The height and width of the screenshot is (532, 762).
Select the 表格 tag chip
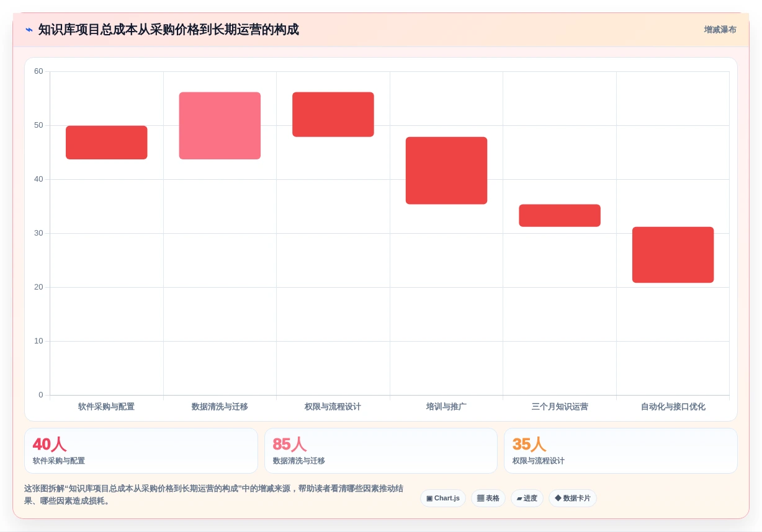click(x=488, y=498)
